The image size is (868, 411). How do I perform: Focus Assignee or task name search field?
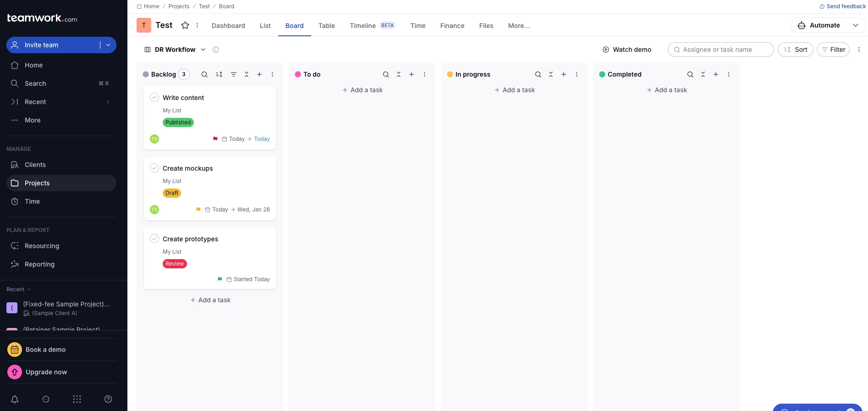pos(721,50)
